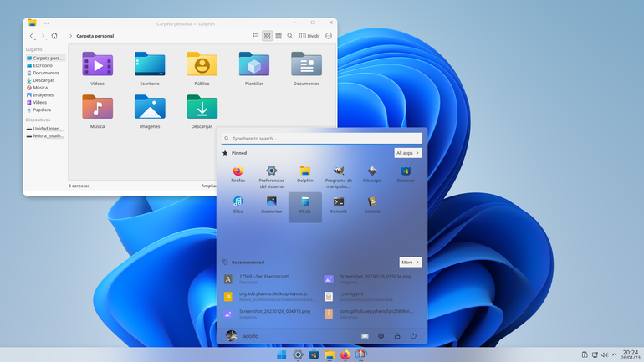Screen dimensions: 644x362
Task: Click Dolphin forward navigation arrow
Action: 43,36
